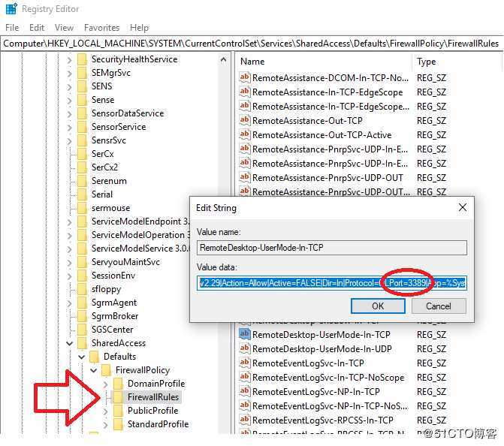Click string icon of RemoteEventLogSvc-NP-In-TCP value

click(x=244, y=391)
